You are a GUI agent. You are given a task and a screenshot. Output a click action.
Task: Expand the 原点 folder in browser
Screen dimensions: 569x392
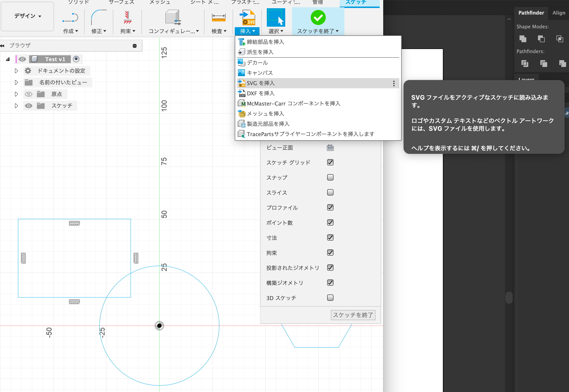click(16, 94)
